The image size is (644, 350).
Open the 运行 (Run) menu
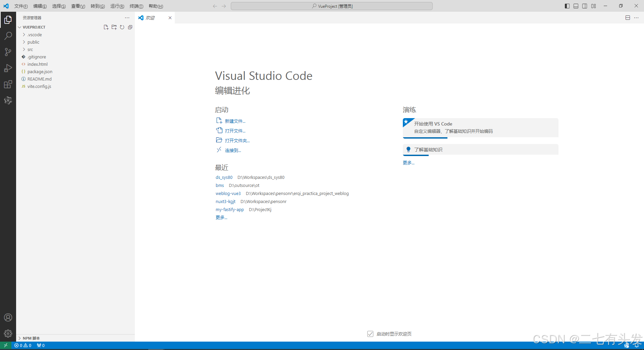[117, 6]
